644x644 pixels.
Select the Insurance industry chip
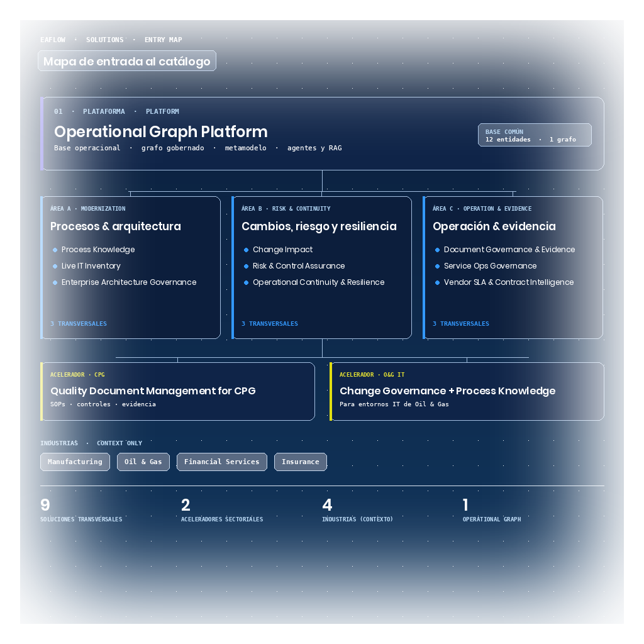pos(300,462)
